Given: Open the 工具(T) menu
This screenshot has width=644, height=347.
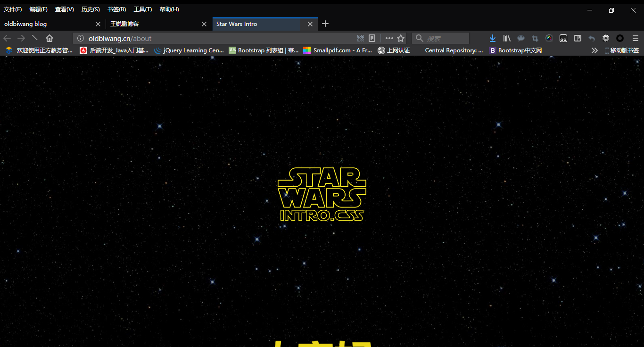Looking at the screenshot, I should coord(142,9).
